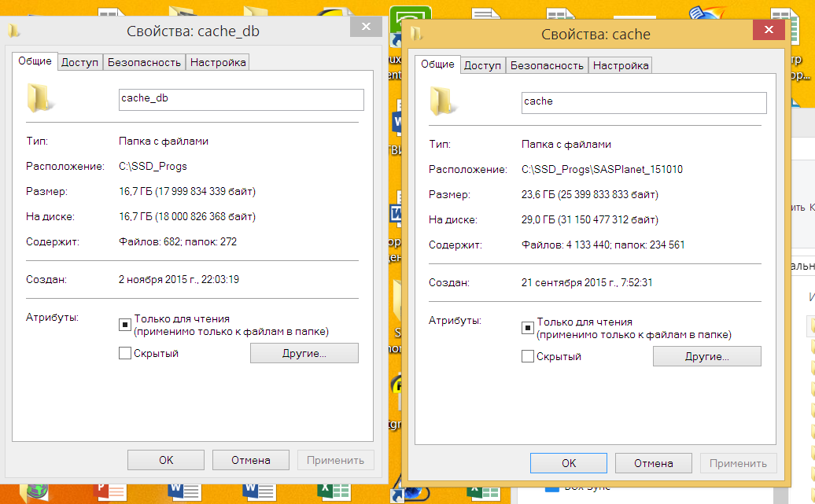
Task: Open the Word desktop icon between the dialogs
Action: click(x=396, y=123)
